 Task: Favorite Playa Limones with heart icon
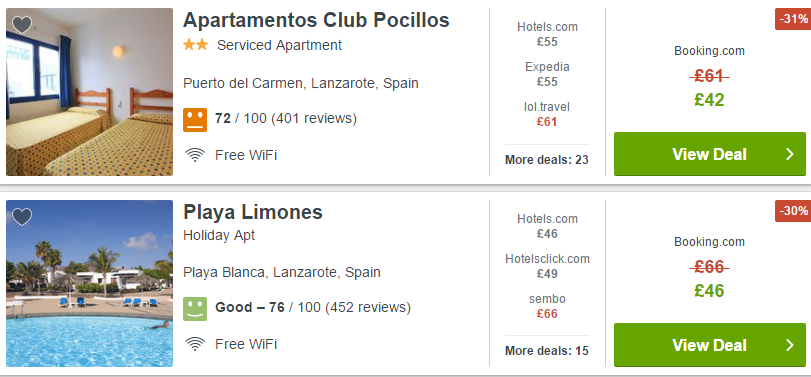pos(22,217)
